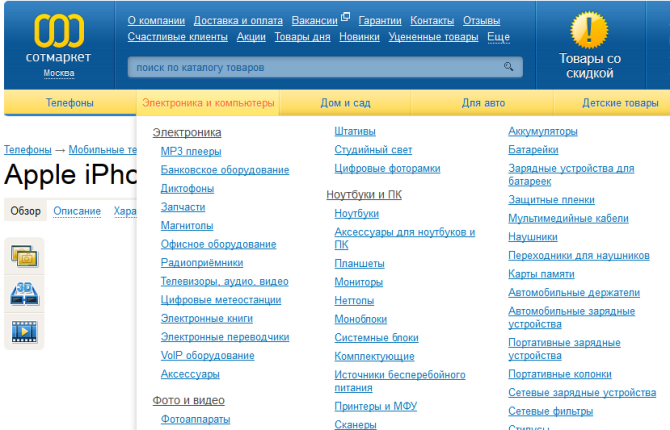Open Студийный свет category
The width and height of the screenshot is (670, 430).
373,150
